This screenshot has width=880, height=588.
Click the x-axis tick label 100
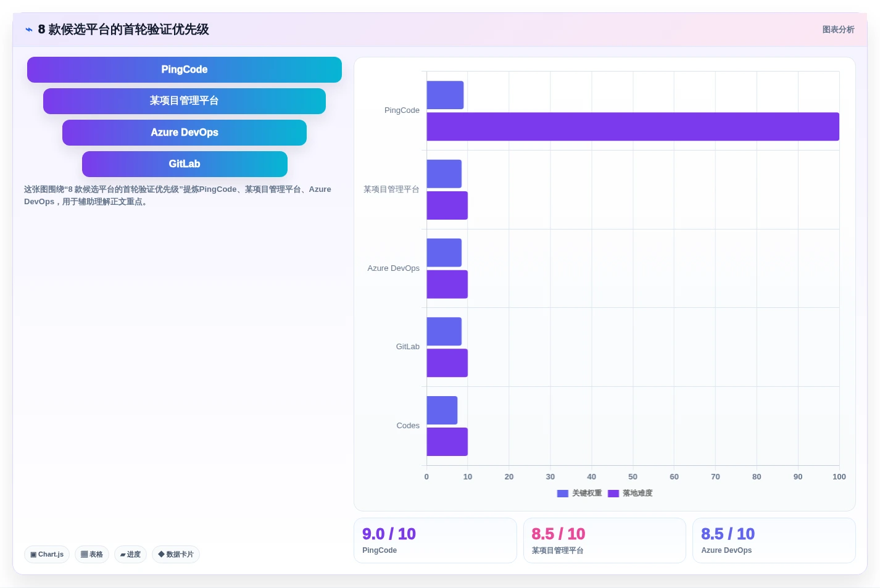[839, 477]
